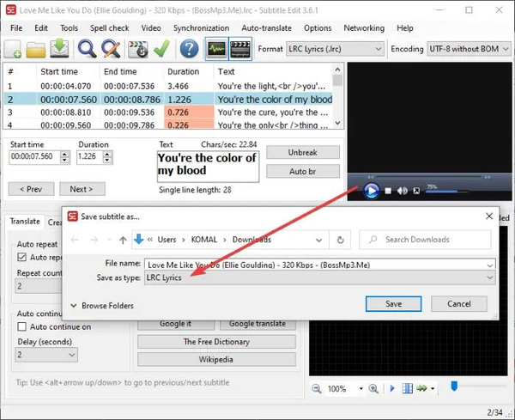Open Find with the magnifier icon
Viewport: 515px width, 420px height.
(87, 49)
